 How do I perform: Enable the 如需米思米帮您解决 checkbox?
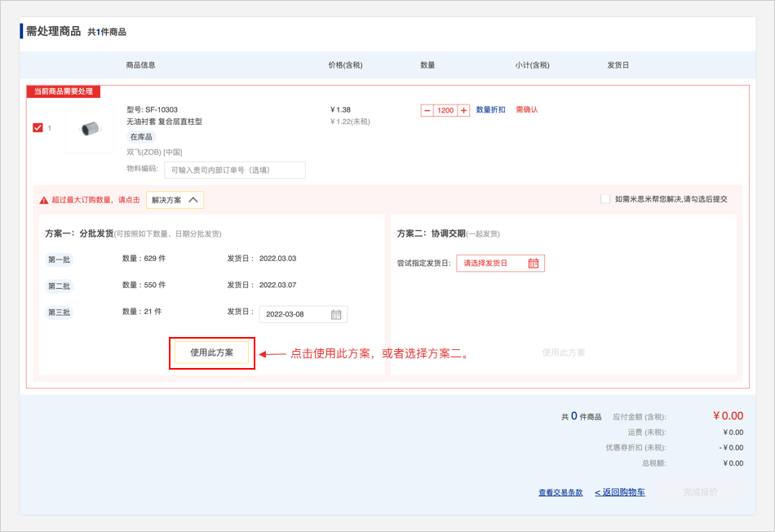point(604,199)
